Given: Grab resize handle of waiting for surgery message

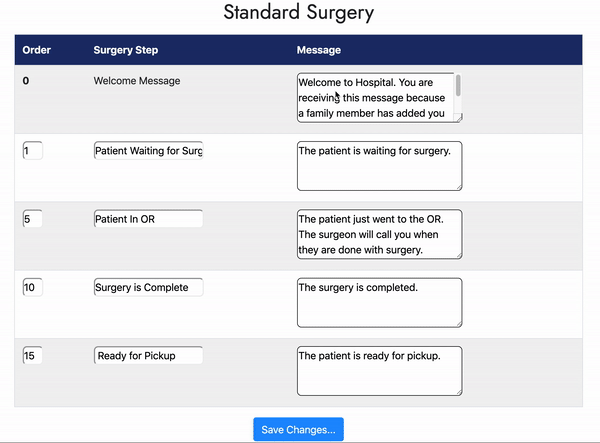Looking at the screenshot, I should click(458, 186).
